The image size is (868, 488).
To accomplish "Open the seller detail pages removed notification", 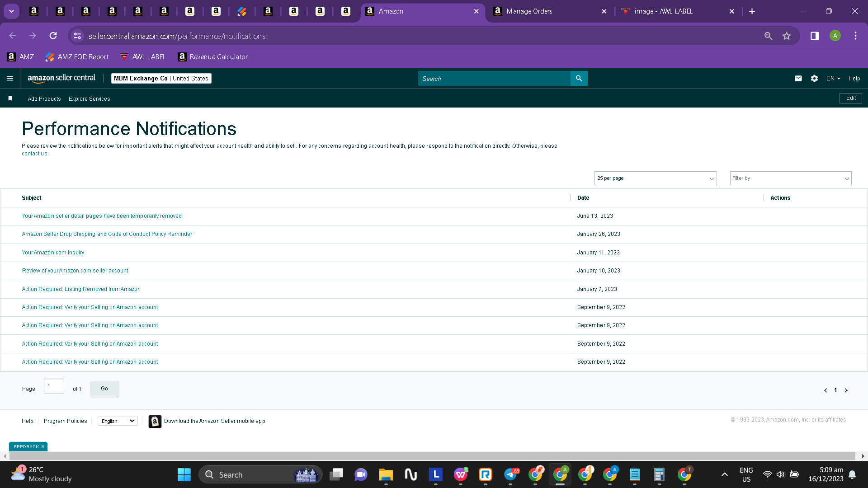I will pos(102,216).
